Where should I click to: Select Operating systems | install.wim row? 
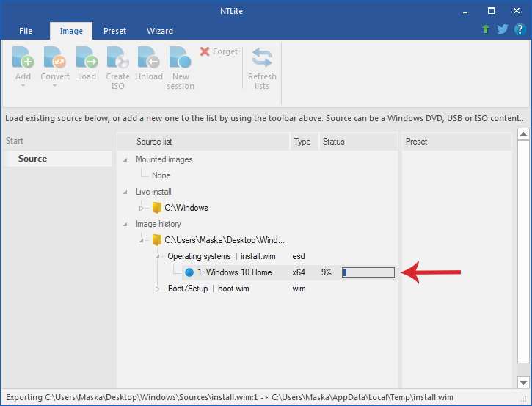point(222,256)
